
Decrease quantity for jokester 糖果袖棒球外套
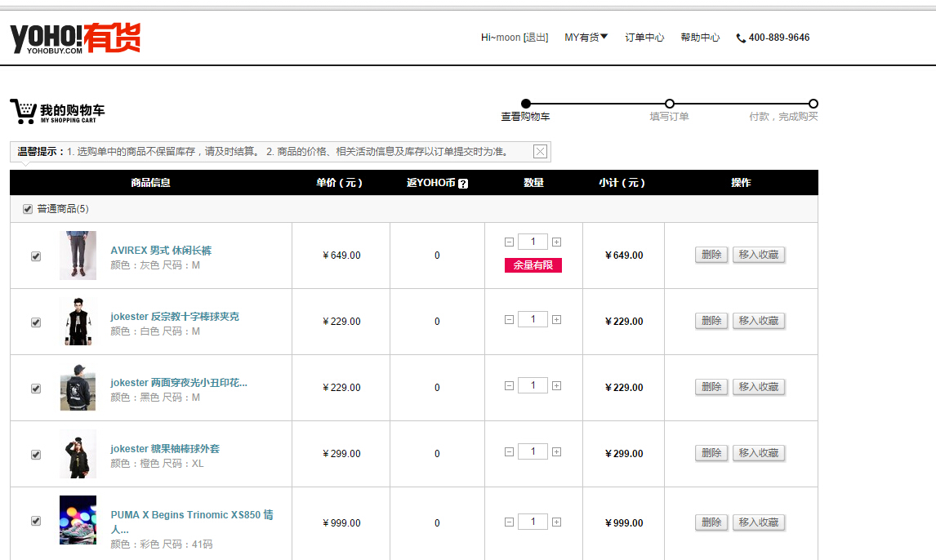509,452
